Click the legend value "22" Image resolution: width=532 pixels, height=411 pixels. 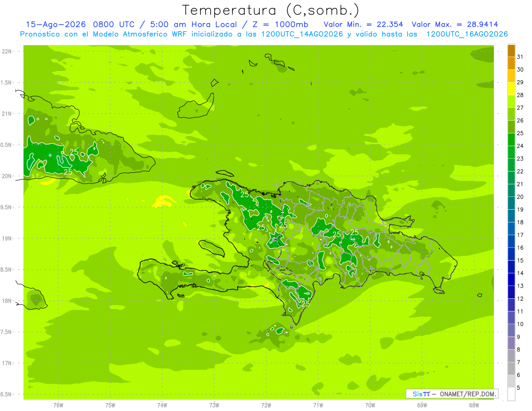coord(520,172)
